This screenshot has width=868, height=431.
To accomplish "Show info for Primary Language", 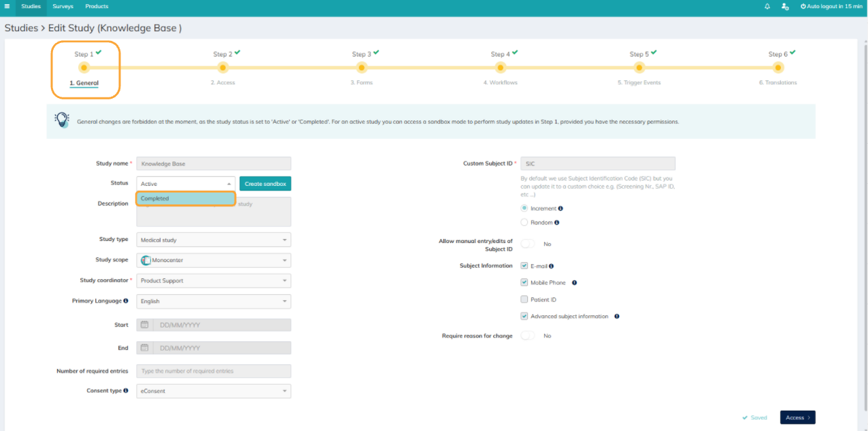I will click(126, 301).
